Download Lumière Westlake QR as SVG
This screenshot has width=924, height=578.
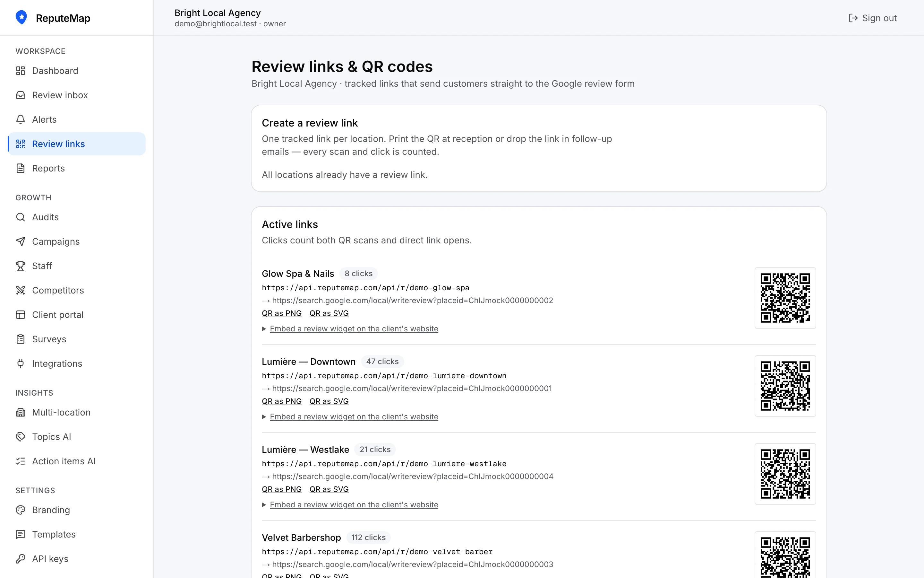329,489
